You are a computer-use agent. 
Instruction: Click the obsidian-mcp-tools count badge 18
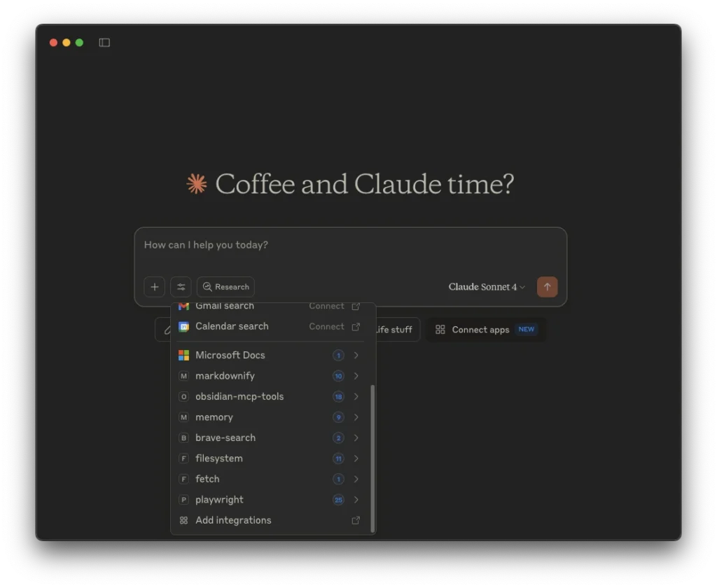click(338, 396)
